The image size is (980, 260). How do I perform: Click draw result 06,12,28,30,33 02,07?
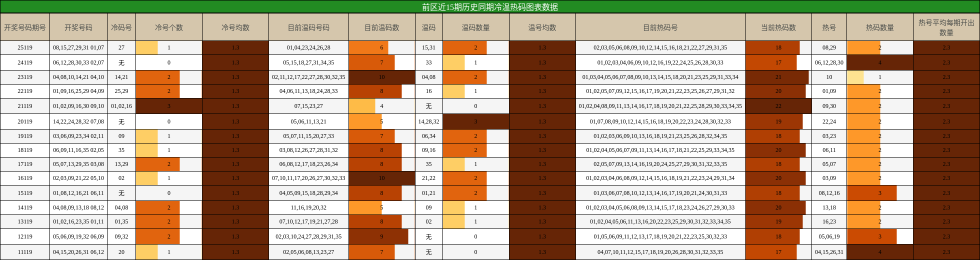(78, 62)
